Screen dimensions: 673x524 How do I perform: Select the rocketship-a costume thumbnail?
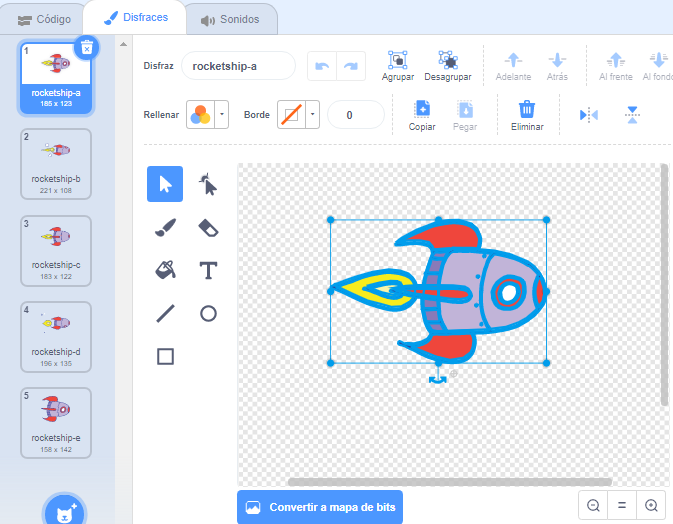56,78
